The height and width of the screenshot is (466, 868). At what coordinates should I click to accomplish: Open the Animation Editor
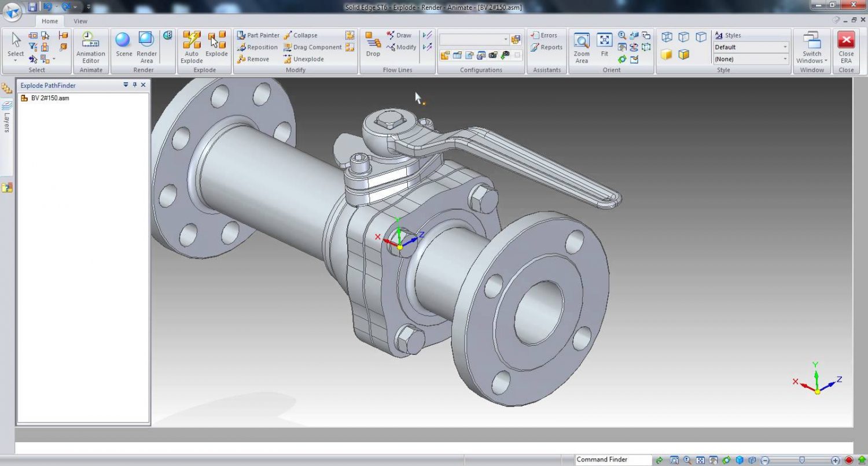click(x=91, y=47)
